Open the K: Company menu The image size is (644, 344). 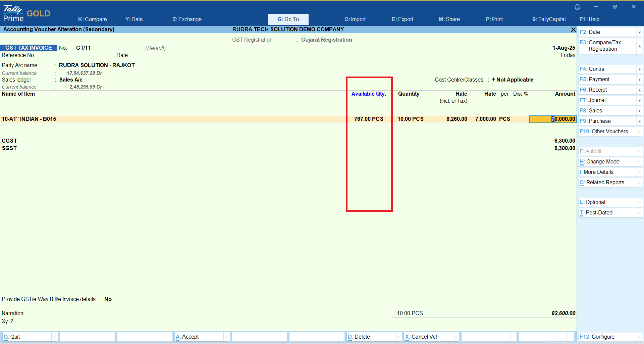pyautogui.click(x=93, y=19)
